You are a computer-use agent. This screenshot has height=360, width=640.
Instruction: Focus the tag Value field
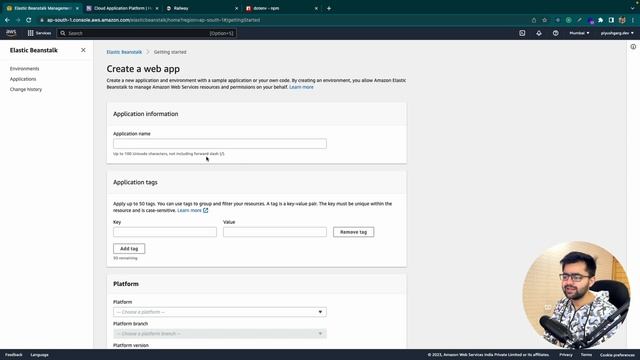[275, 232]
